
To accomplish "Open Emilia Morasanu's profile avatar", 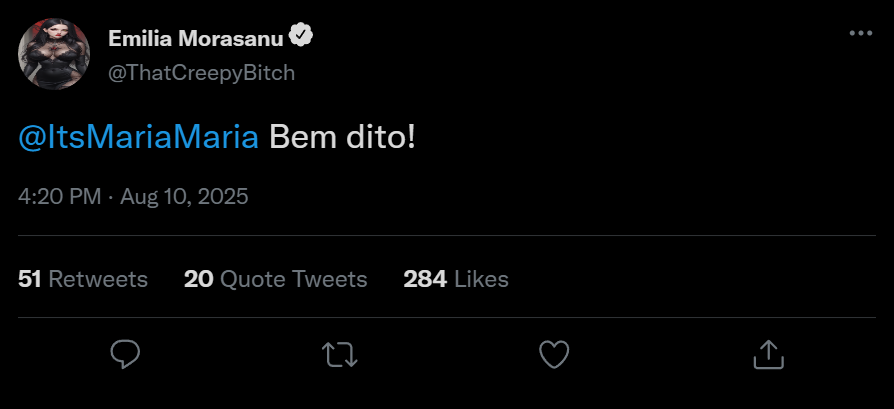I will pos(48,55).
